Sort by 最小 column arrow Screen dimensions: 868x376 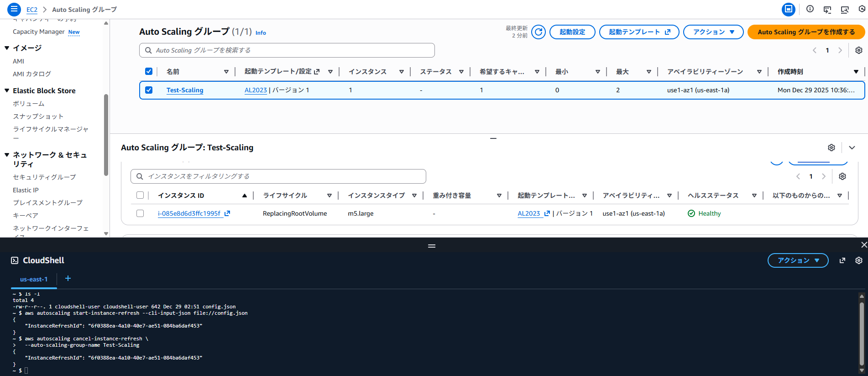pos(598,72)
